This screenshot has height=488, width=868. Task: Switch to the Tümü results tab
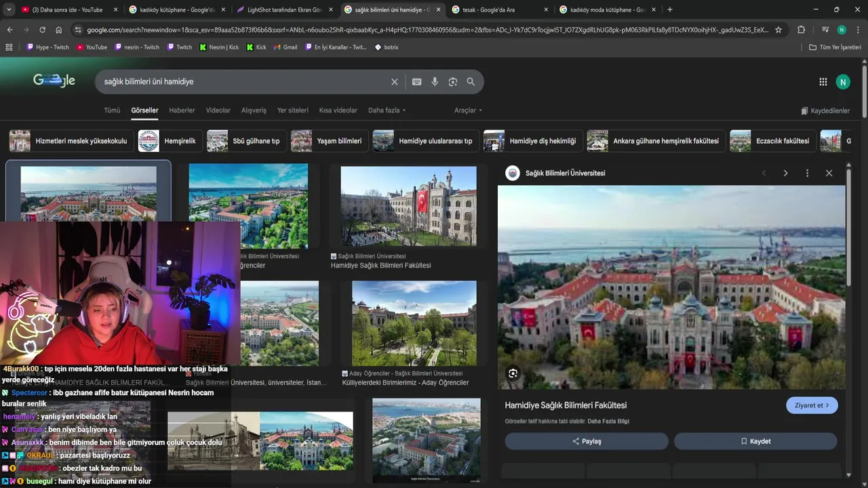click(x=112, y=110)
